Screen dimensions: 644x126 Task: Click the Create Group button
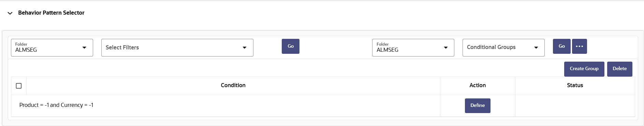[x=584, y=69]
